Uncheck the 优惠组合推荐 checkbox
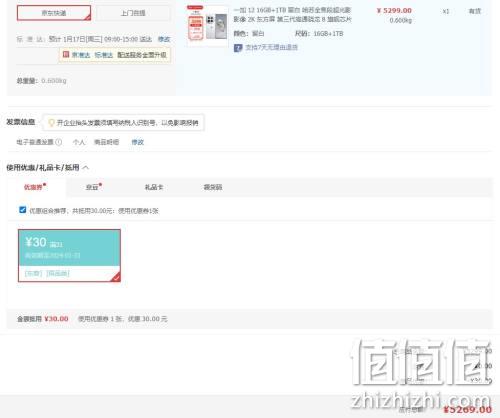 (22, 210)
